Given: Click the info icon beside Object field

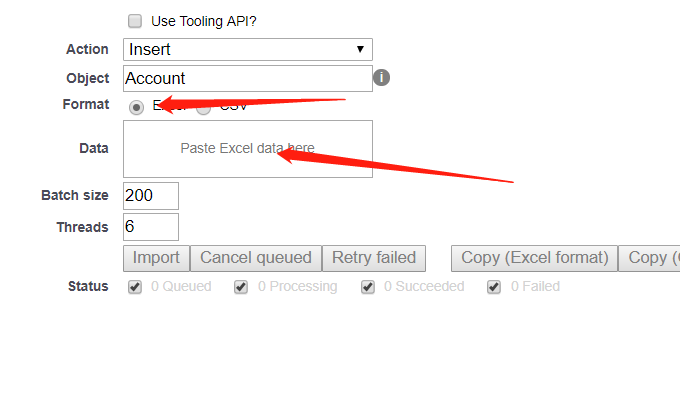Looking at the screenshot, I should click(x=381, y=78).
